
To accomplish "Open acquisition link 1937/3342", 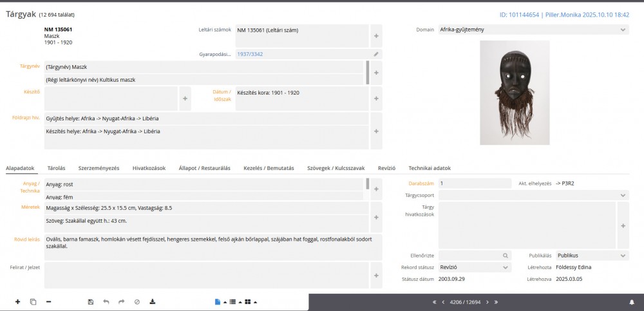I will tap(249, 54).
